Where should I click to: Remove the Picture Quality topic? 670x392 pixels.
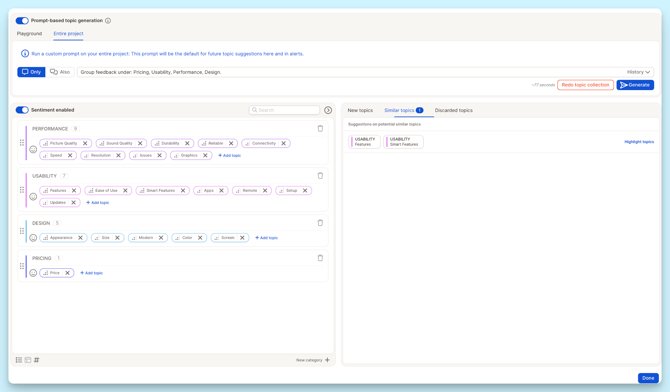(x=85, y=143)
